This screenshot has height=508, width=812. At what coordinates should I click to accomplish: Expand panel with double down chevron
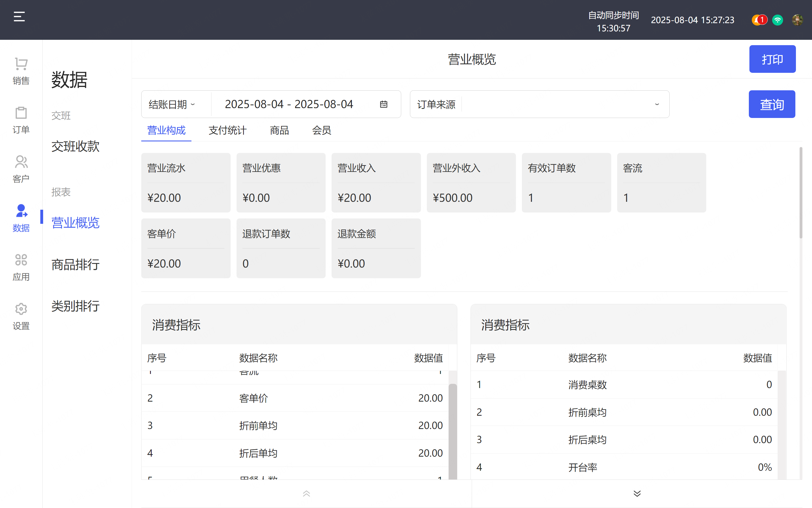(637, 493)
